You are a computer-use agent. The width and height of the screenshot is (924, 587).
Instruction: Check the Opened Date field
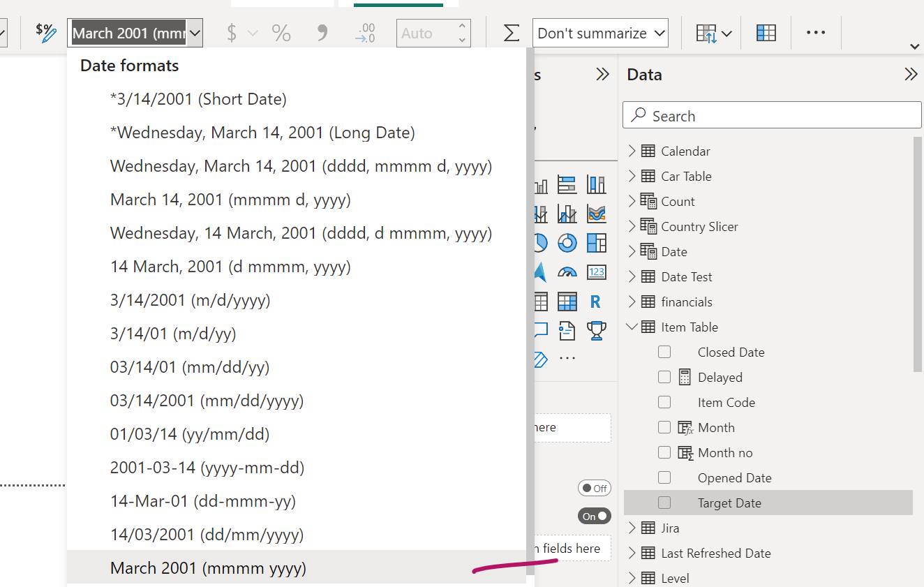tap(664, 478)
